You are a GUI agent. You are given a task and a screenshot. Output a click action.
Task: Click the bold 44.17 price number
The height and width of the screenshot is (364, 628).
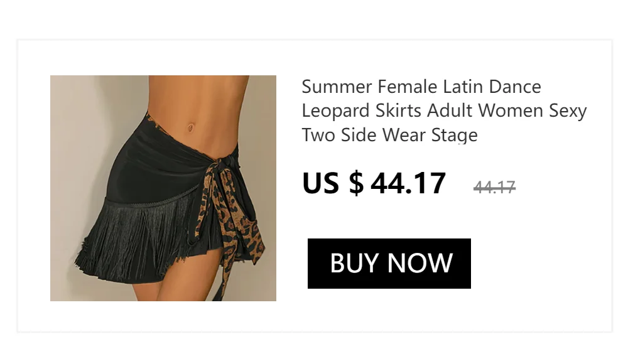408,183
